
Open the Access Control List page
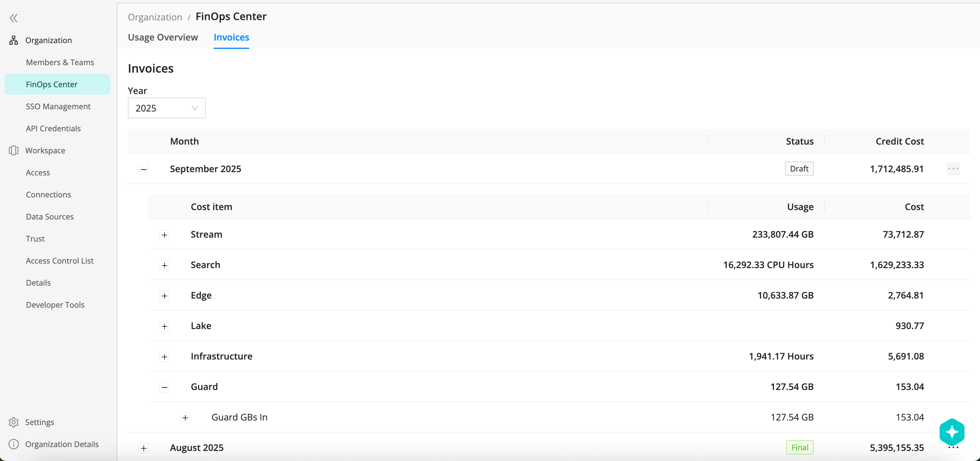pos(60,261)
